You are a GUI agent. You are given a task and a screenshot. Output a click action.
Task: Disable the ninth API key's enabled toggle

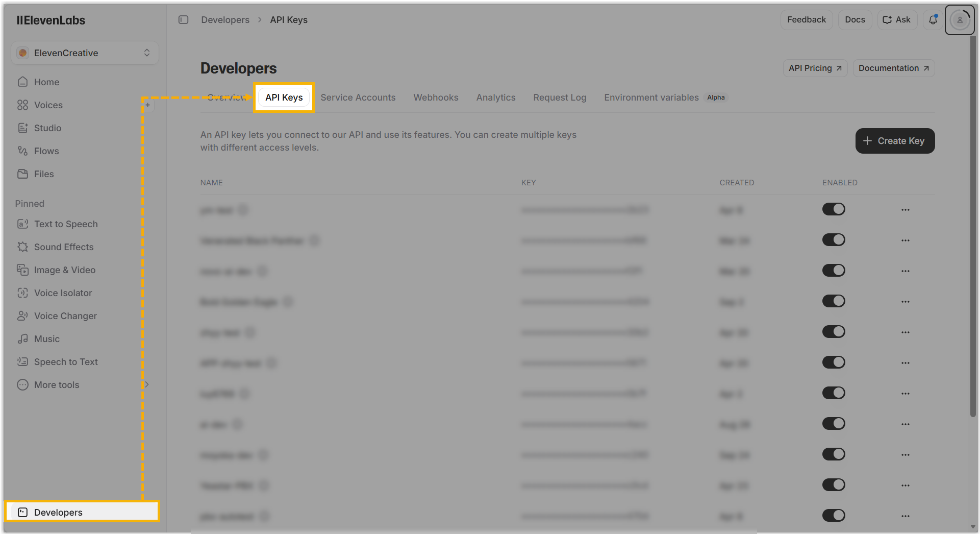[x=834, y=454]
